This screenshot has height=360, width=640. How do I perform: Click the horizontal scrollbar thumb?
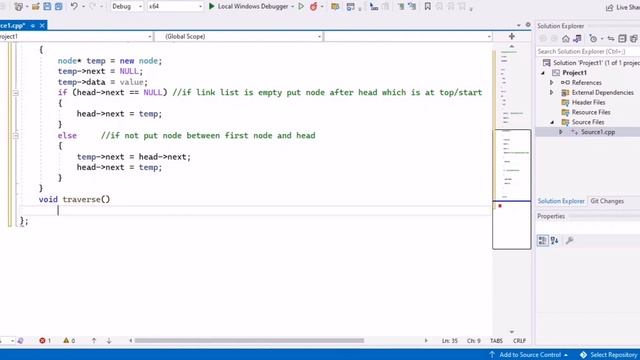249,340
